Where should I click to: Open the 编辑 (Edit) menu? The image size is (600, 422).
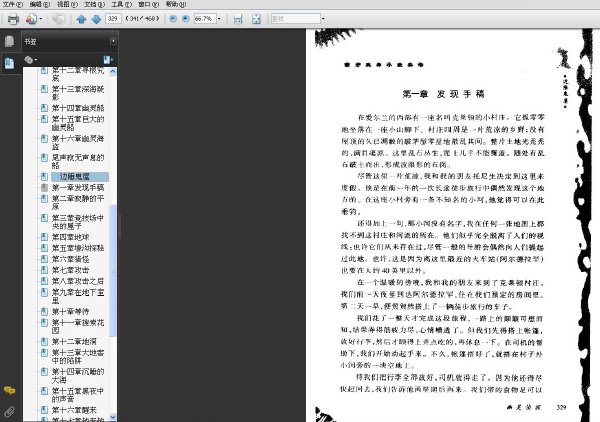[40, 4]
